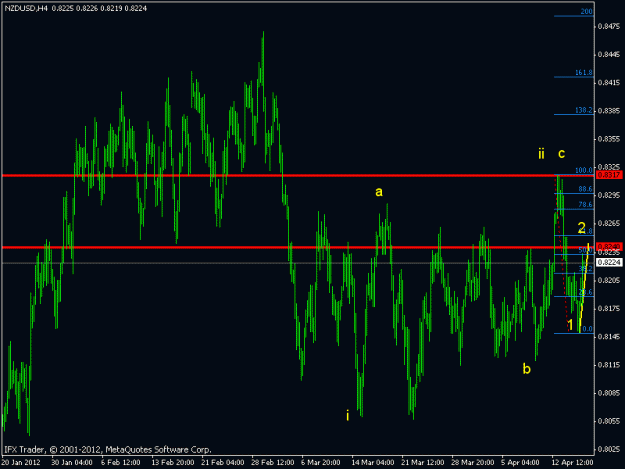Viewport: 625px width, 469px height.
Task: Click the 0.8145 price scale value
Action: [x=609, y=337]
